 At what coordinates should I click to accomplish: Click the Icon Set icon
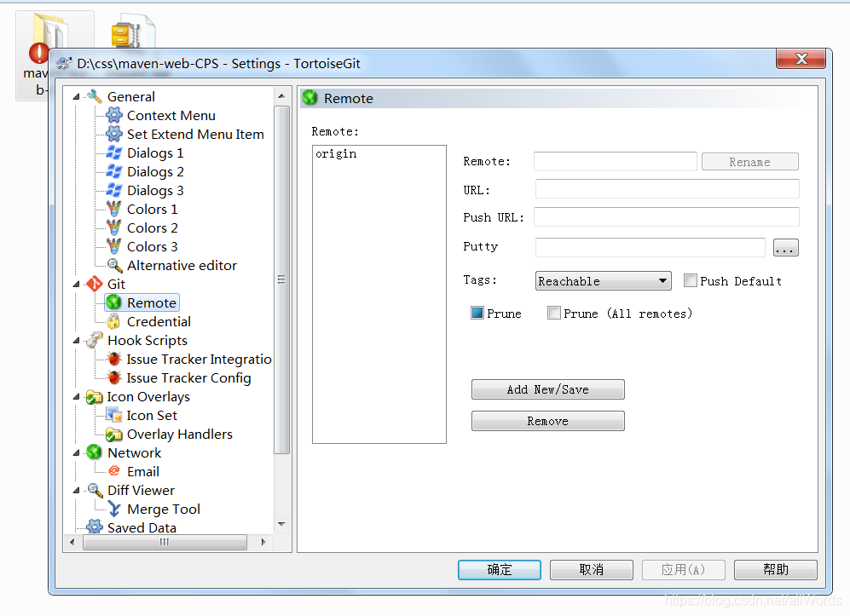[114, 415]
